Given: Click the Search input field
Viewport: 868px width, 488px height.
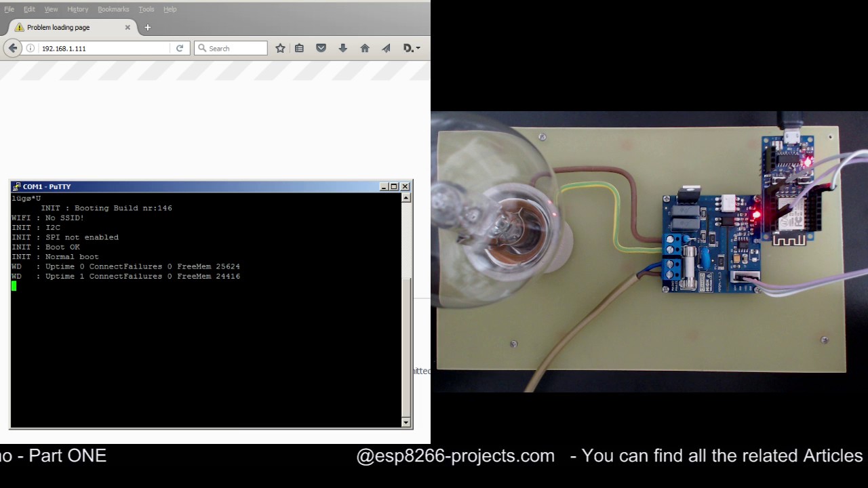Looking at the screenshot, I should [x=231, y=48].
